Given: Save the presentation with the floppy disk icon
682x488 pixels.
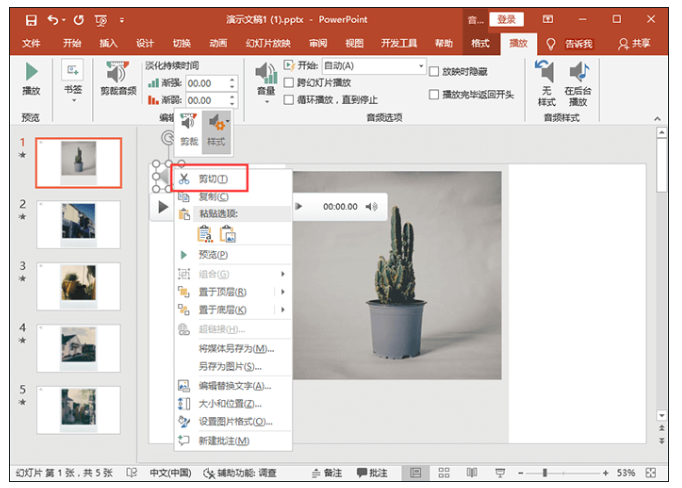Looking at the screenshot, I should [31, 20].
